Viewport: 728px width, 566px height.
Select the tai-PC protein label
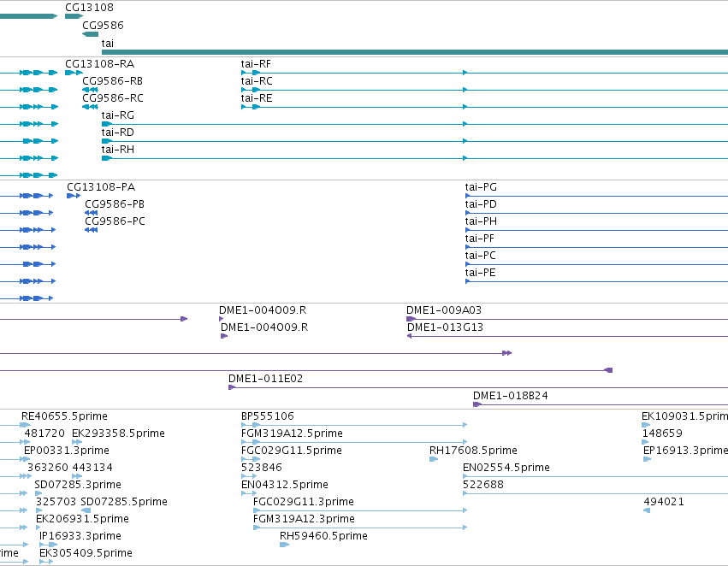point(481,256)
